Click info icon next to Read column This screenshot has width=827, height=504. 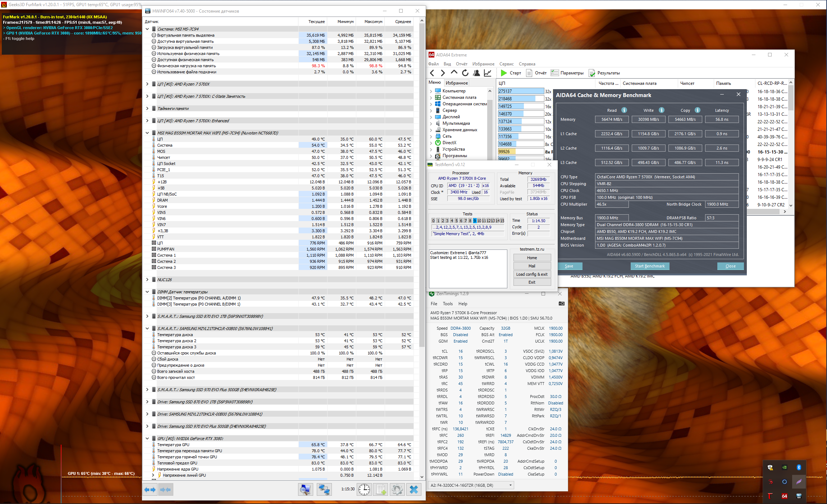pos(624,110)
